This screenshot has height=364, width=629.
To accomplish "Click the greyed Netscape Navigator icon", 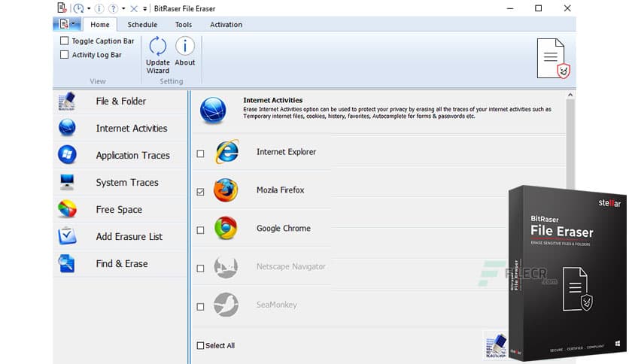I will pos(226,266).
